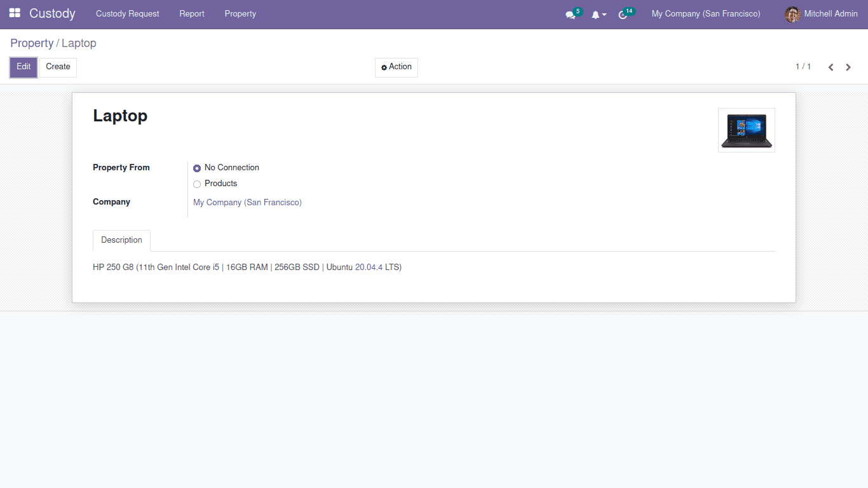The width and height of the screenshot is (868, 488).
Task: Click the Mitchell Admin profile avatar
Action: pyautogui.click(x=792, y=14)
